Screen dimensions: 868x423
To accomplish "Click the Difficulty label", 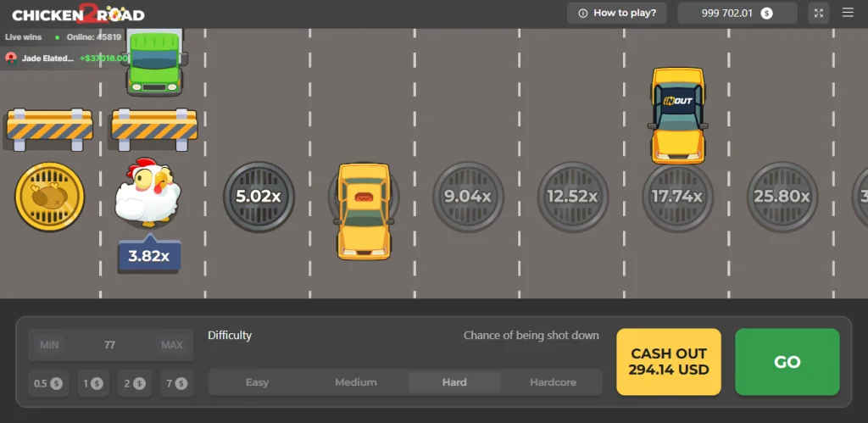I will pyautogui.click(x=230, y=335).
